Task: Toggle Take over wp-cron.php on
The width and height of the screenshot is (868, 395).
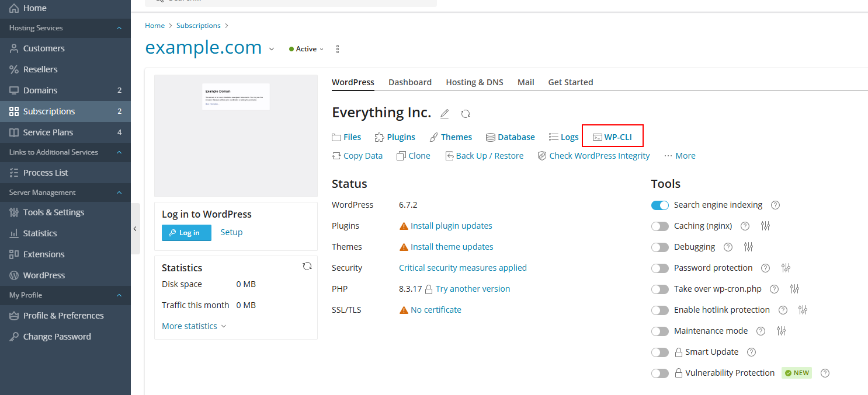Action: (x=660, y=289)
